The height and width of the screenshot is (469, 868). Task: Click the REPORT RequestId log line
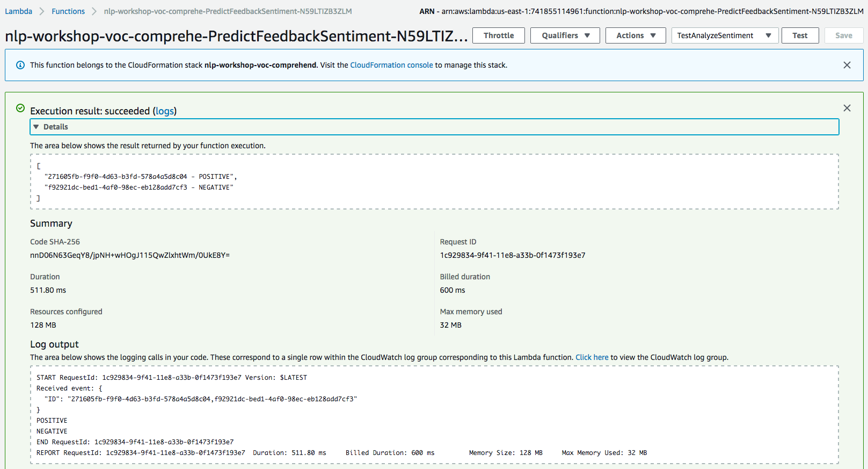[342, 453]
